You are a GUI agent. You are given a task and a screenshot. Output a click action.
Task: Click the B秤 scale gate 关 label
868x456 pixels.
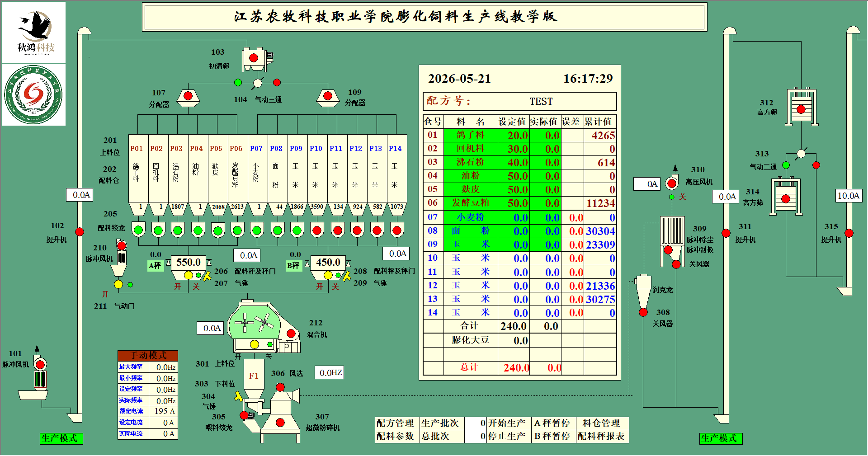click(x=335, y=287)
